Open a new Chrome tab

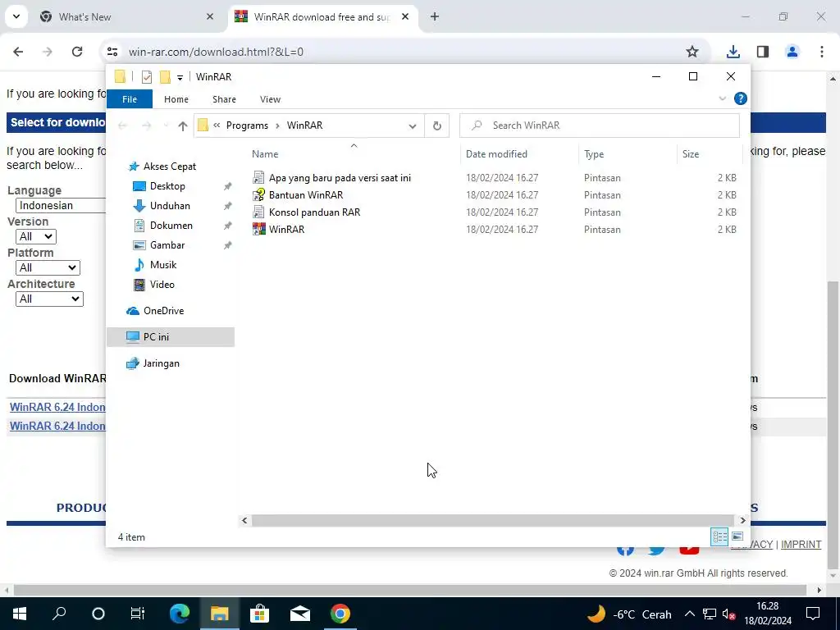435,16
